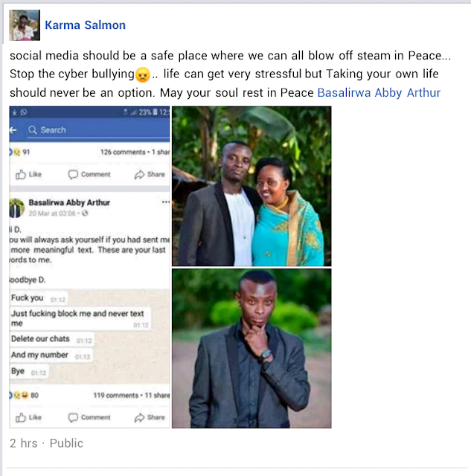This screenshot has width=471, height=476.
Task: Open the couple photo thumbnail
Action: click(251, 186)
